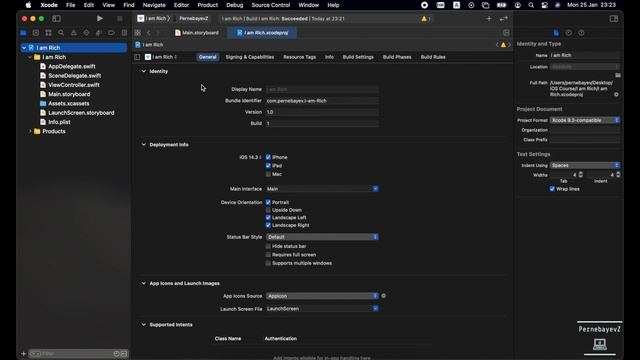Click the Display Name field
This screenshot has width=640, height=360.
point(322,89)
